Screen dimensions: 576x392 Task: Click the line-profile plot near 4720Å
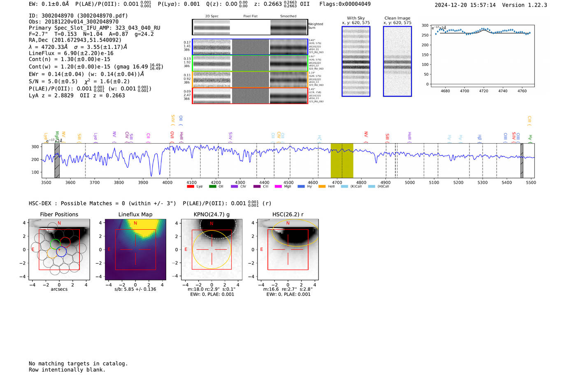[482, 56]
